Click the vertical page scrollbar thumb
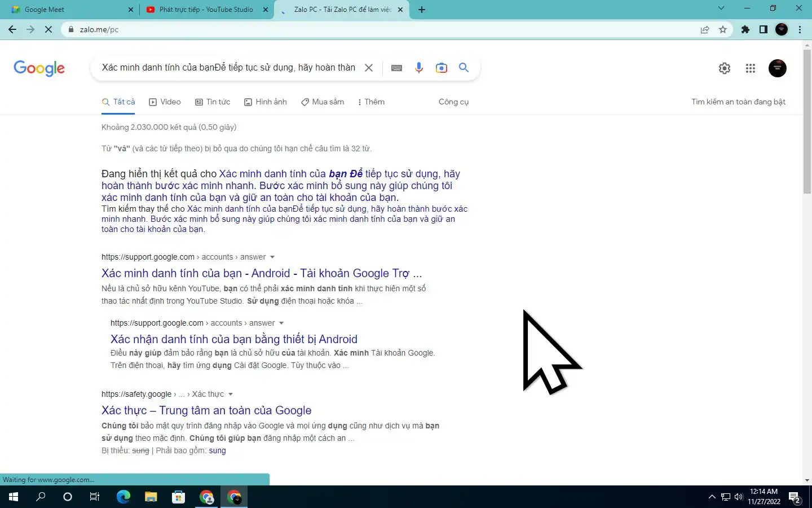This screenshot has height=508, width=812. pyautogui.click(x=807, y=121)
